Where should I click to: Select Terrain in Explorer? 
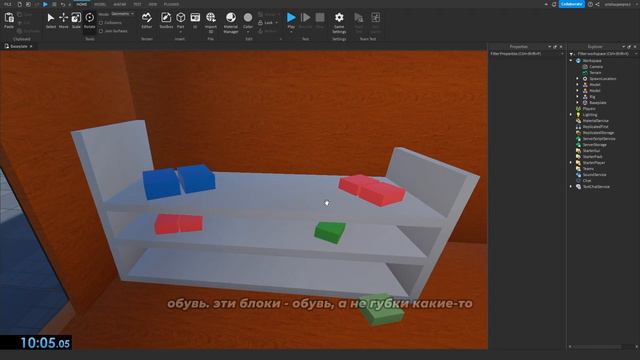595,72
